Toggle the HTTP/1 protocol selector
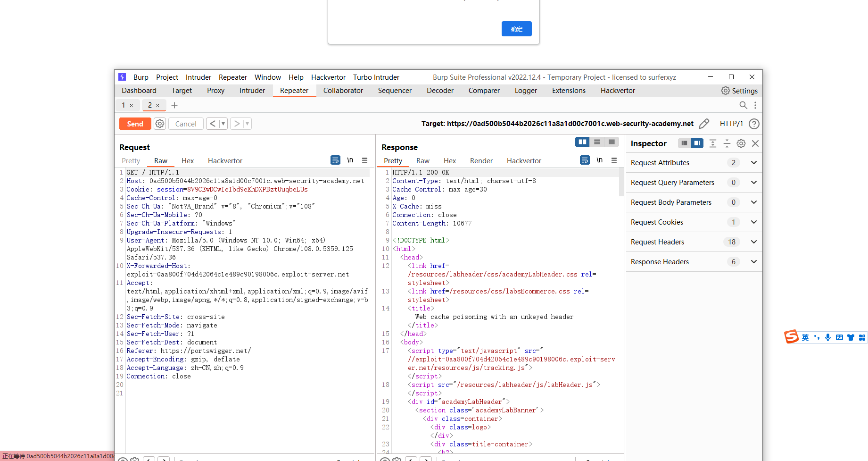This screenshot has width=868, height=461. click(x=731, y=124)
